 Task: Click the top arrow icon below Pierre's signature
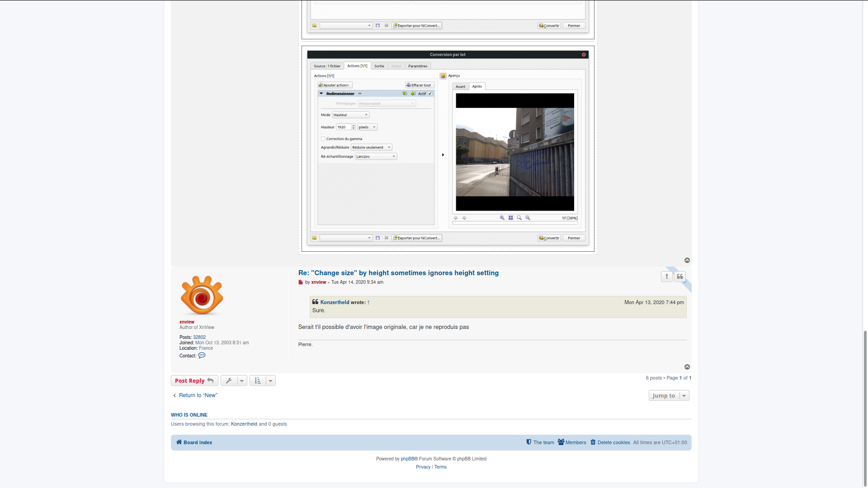[687, 367]
